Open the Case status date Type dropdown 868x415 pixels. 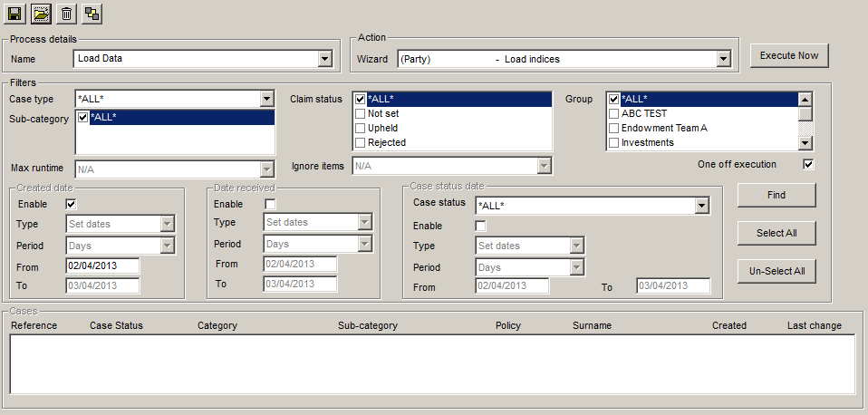(576, 246)
